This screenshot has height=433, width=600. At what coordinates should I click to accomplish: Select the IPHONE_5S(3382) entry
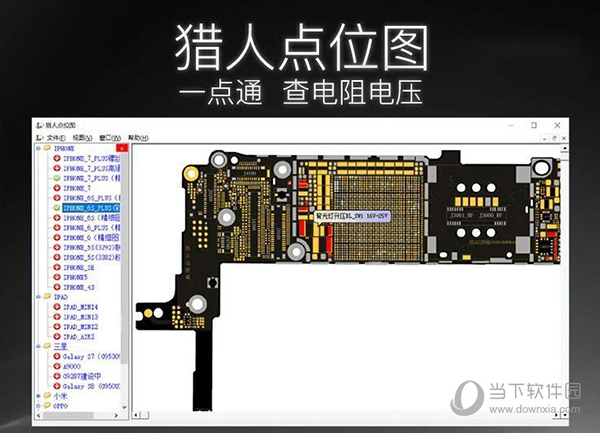pyautogui.click(x=92, y=258)
